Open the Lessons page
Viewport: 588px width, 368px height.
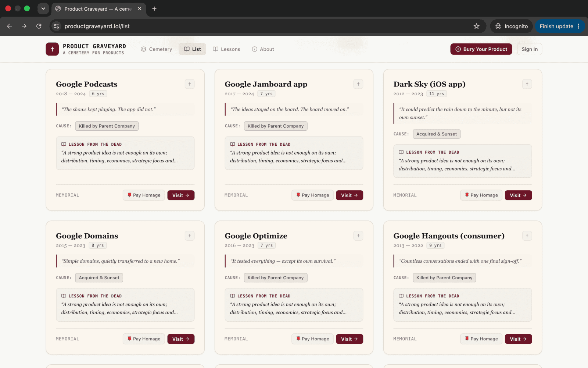(226, 49)
